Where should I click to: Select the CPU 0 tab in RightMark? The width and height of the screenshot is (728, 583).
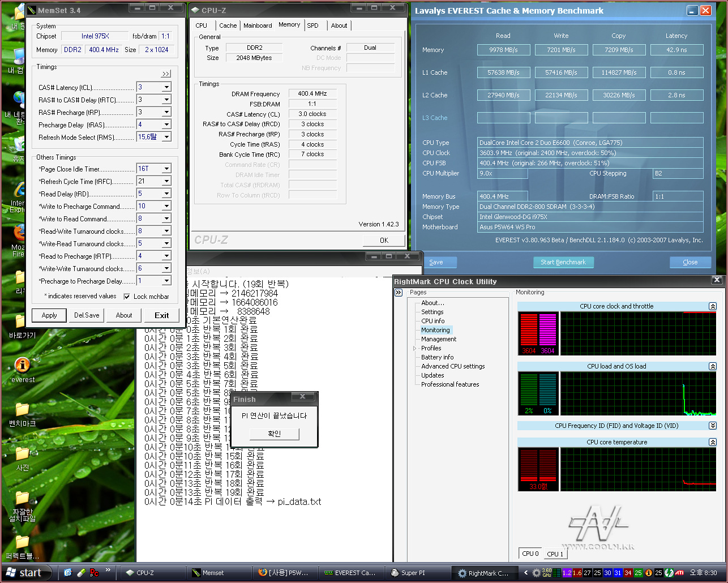pyautogui.click(x=530, y=554)
